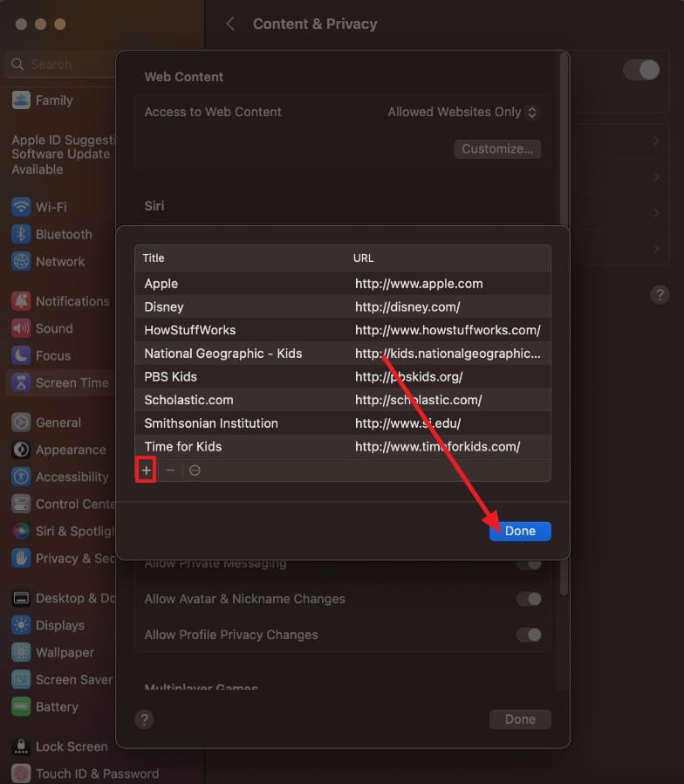Image resolution: width=684 pixels, height=784 pixels.
Task: Select the Disney website row
Action: pyautogui.click(x=343, y=307)
